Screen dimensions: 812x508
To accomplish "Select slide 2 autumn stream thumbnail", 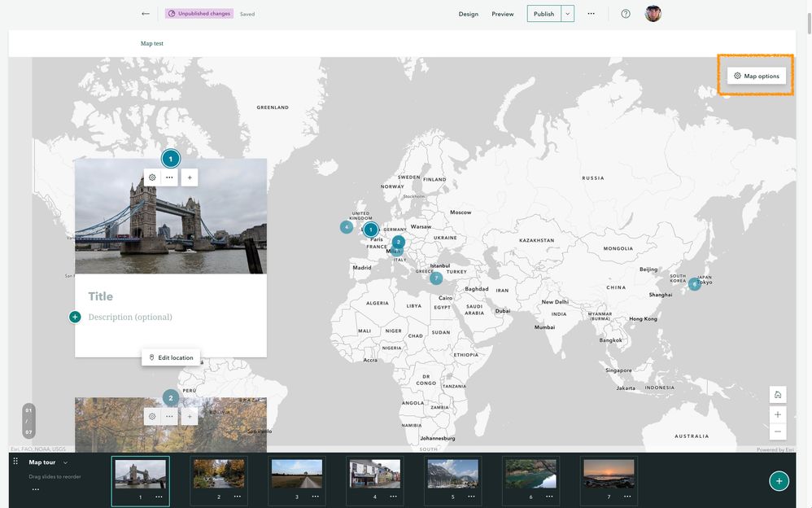I will tap(219, 473).
